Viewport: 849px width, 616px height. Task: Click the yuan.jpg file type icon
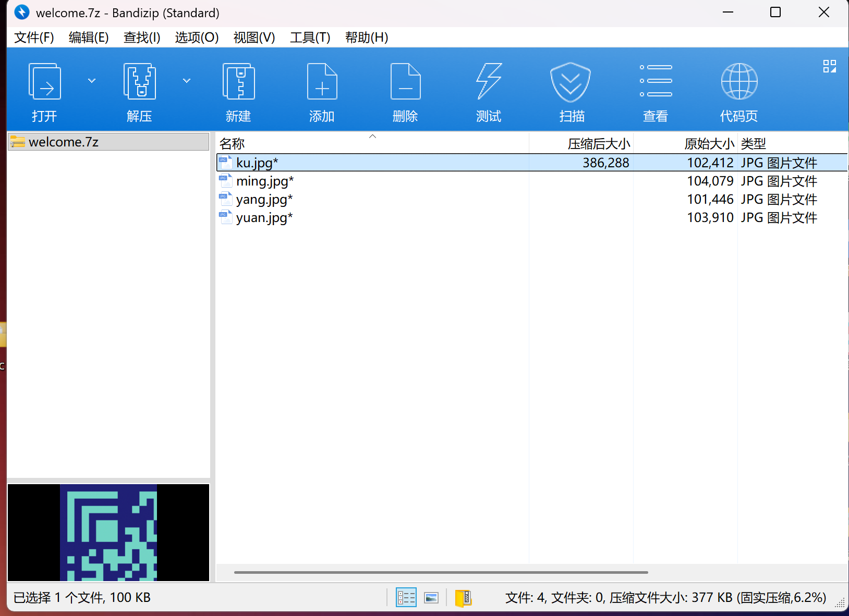click(225, 217)
